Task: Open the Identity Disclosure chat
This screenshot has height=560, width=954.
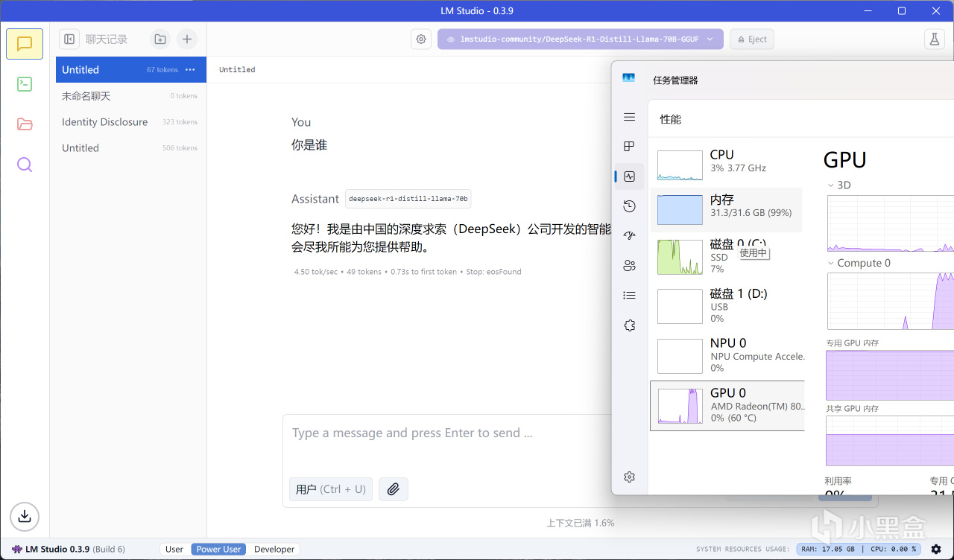Action: [131, 122]
